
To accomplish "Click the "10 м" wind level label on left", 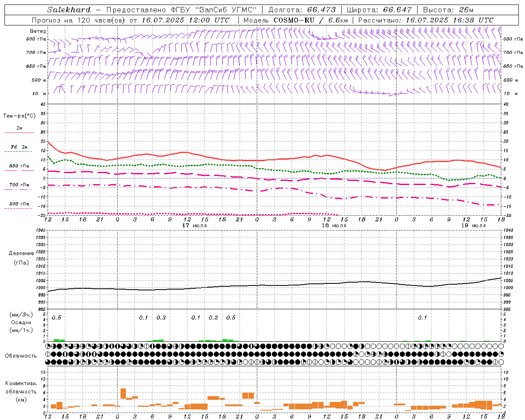I will point(39,94).
